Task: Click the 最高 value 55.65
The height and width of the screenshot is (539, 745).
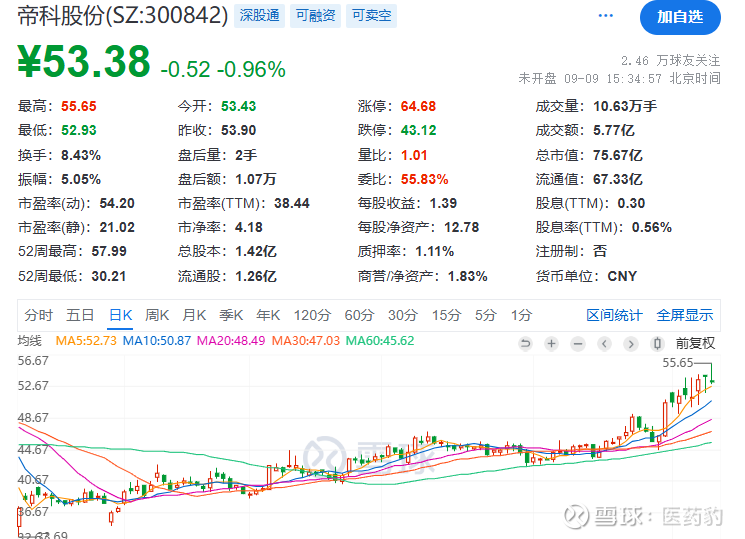Action: click(79, 106)
